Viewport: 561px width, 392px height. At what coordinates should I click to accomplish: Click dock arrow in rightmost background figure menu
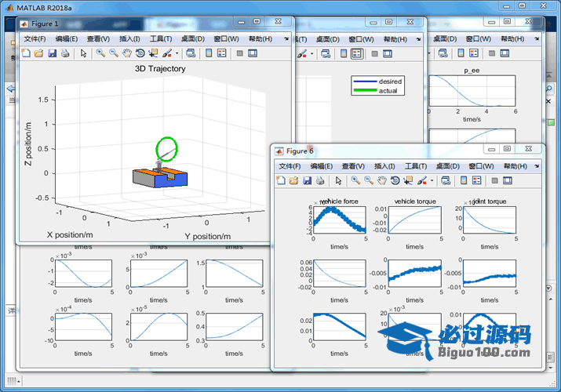point(537,38)
